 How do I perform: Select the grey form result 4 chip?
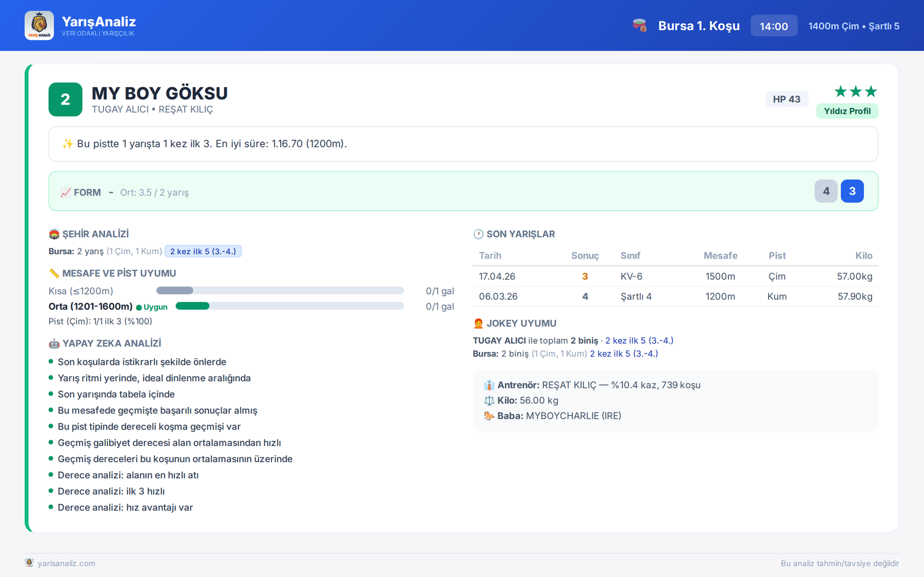(826, 191)
